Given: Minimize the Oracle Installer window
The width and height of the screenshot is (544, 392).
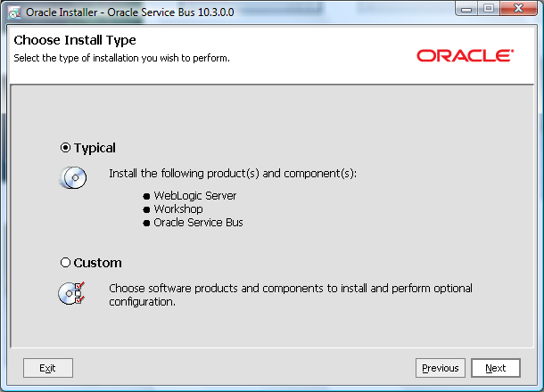Looking at the screenshot, I should point(466,9).
